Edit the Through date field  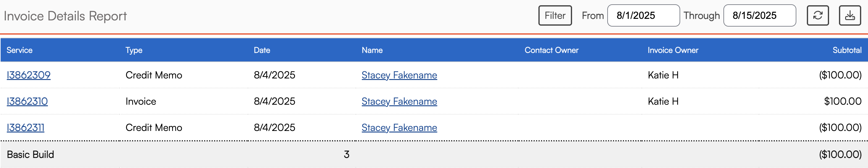pyautogui.click(x=760, y=15)
